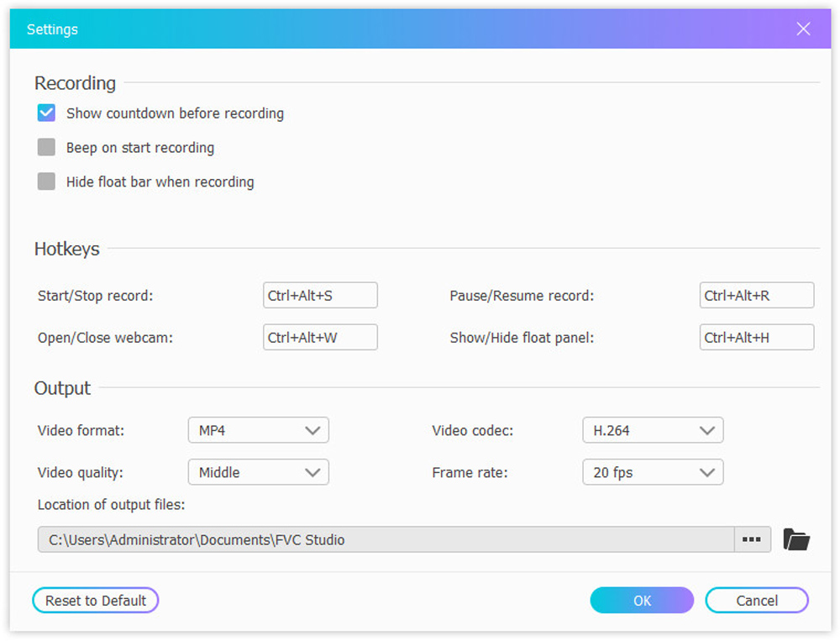Check Hide float bar when recording

pyautogui.click(x=46, y=181)
